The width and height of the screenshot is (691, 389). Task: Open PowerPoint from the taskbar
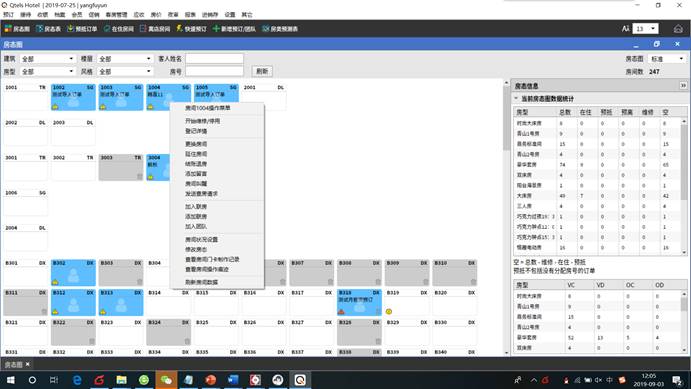pyautogui.click(x=211, y=380)
